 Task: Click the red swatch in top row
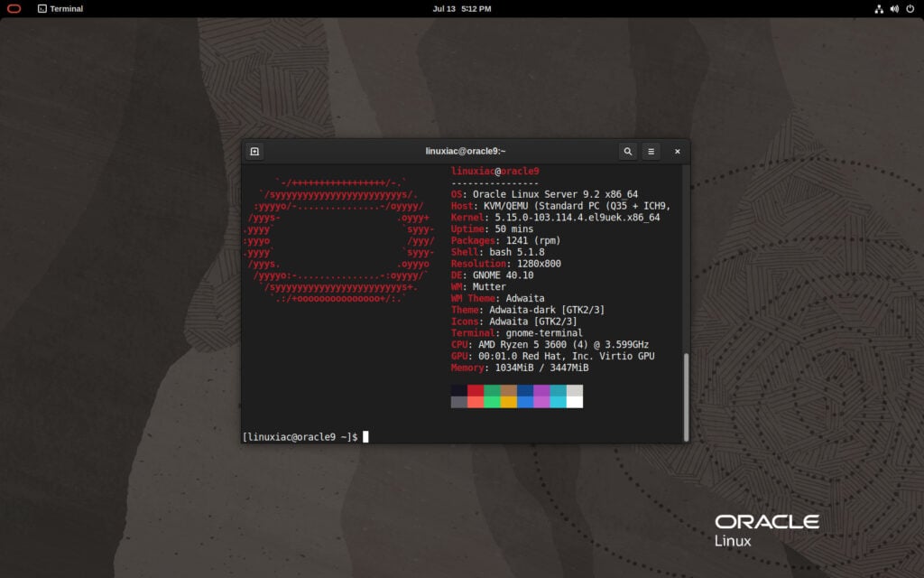pyautogui.click(x=476, y=390)
